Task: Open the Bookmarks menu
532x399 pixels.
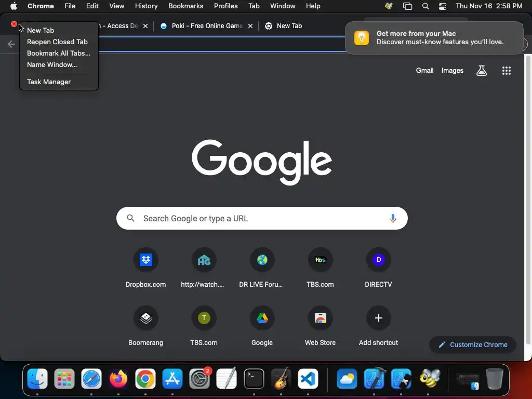Action: (185, 6)
